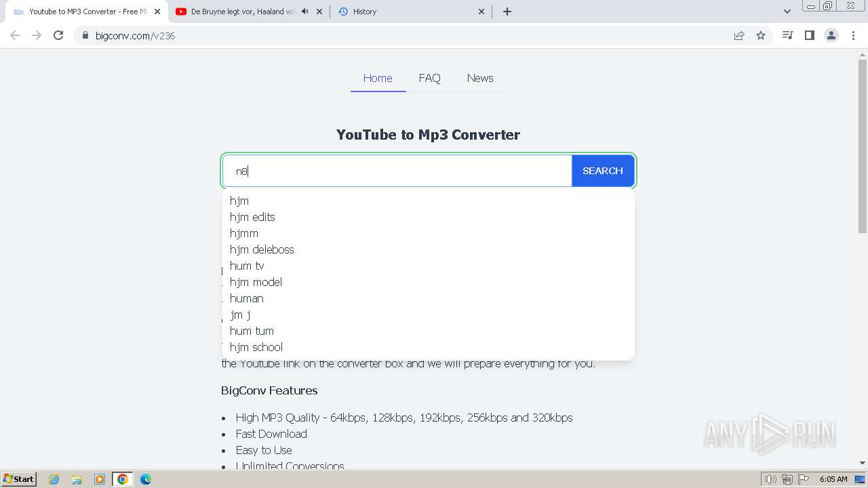
Task: Click 'YouTube to Mp3 Converter' heading
Action: [x=428, y=135]
